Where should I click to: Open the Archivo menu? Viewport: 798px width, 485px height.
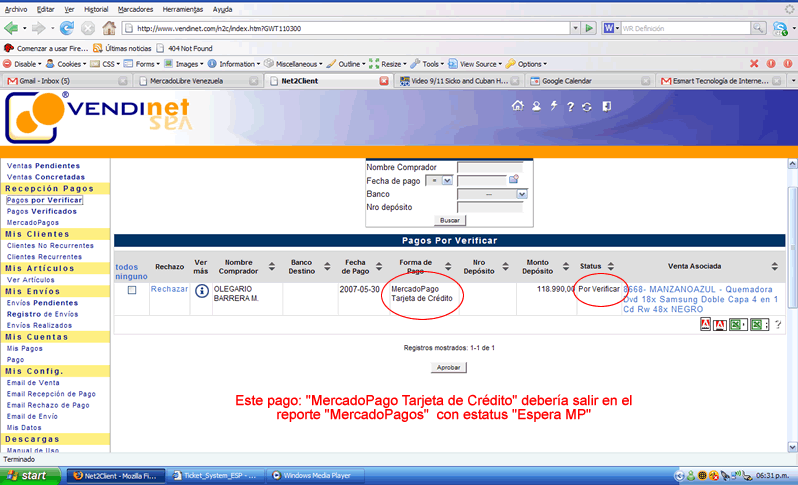[16, 9]
